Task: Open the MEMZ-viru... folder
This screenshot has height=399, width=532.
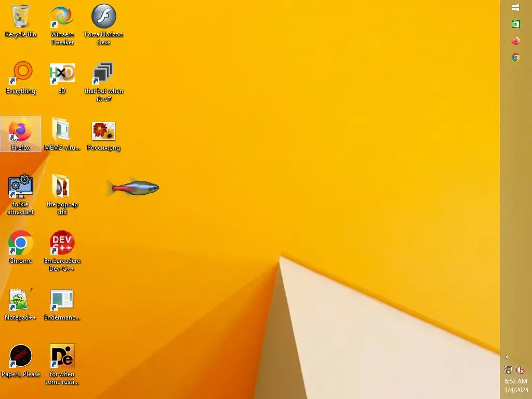Action: [x=62, y=134]
